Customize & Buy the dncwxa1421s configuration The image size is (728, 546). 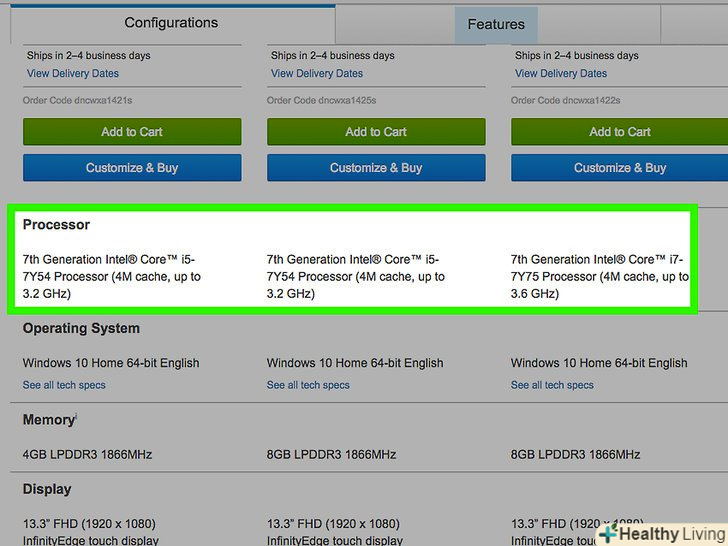pos(132,168)
